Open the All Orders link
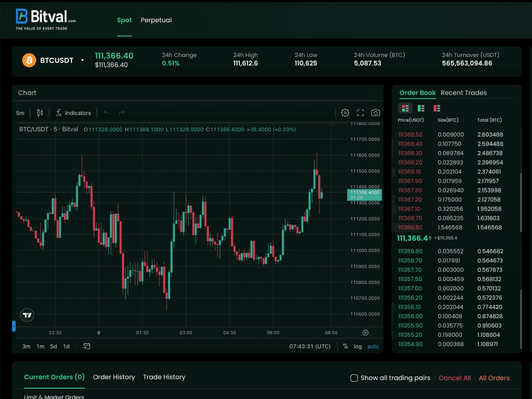The width and height of the screenshot is (532, 399). 494,378
